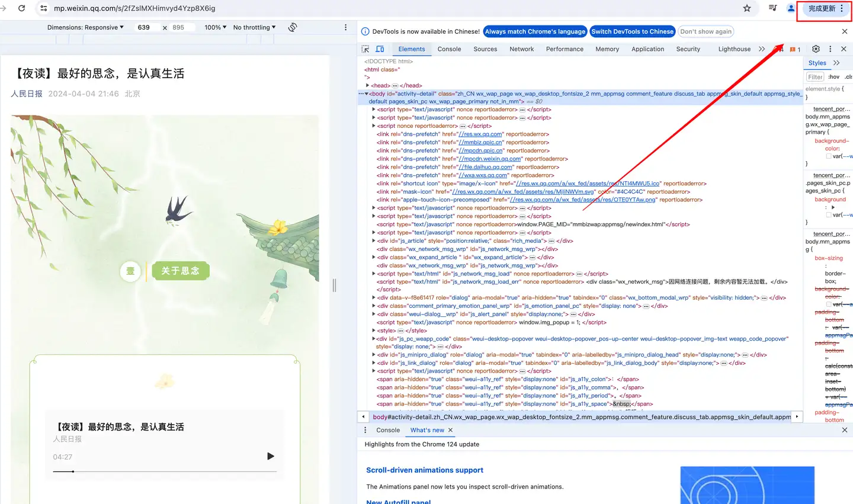Open drawer kebab menu beside Console
This screenshot has height=504, width=853.
[365, 430]
